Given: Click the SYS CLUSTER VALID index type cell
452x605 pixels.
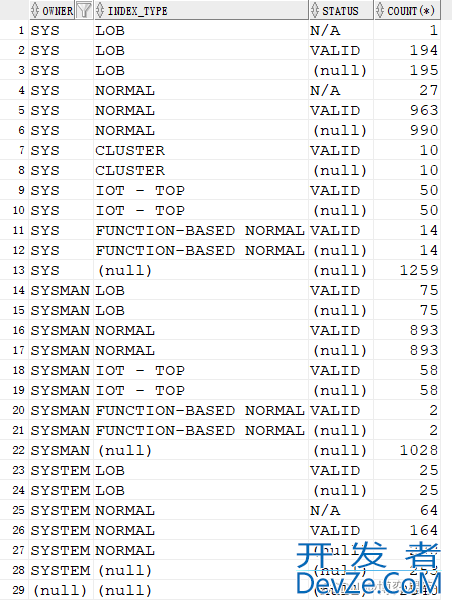Looking at the screenshot, I should coord(201,150).
